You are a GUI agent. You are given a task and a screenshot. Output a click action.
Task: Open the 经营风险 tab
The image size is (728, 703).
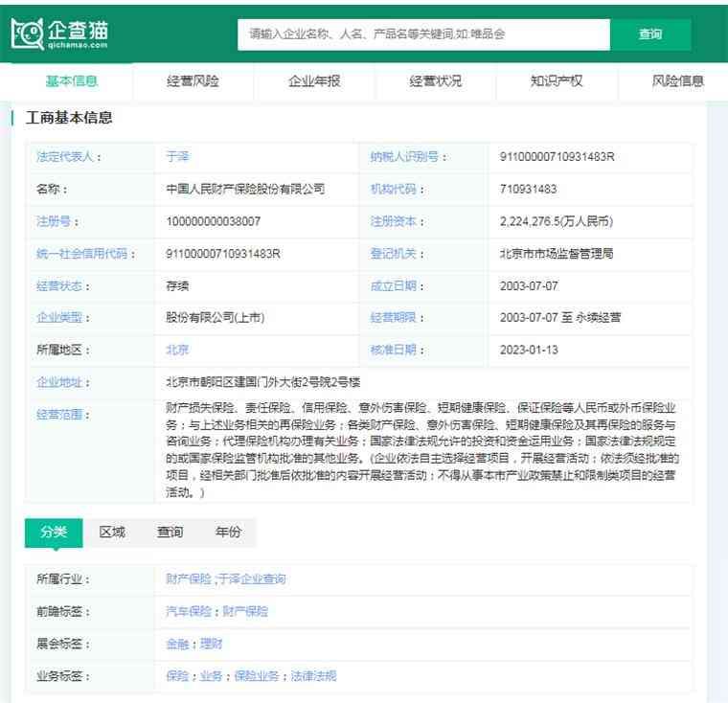click(193, 81)
